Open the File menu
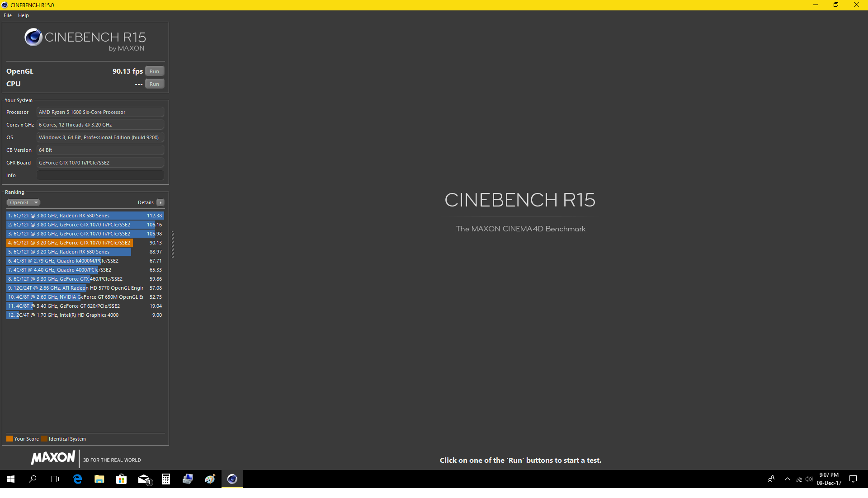 tap(8, 15)
